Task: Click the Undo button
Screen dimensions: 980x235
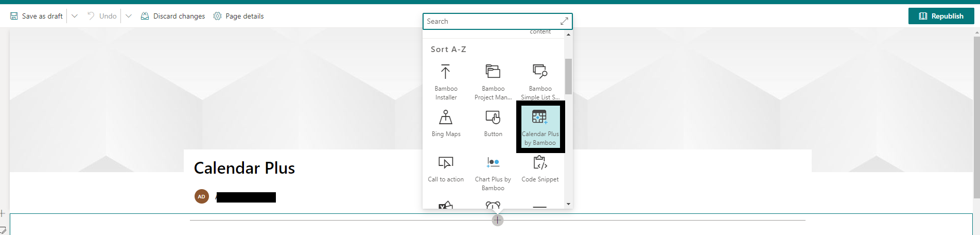Action: click(102, 16)
